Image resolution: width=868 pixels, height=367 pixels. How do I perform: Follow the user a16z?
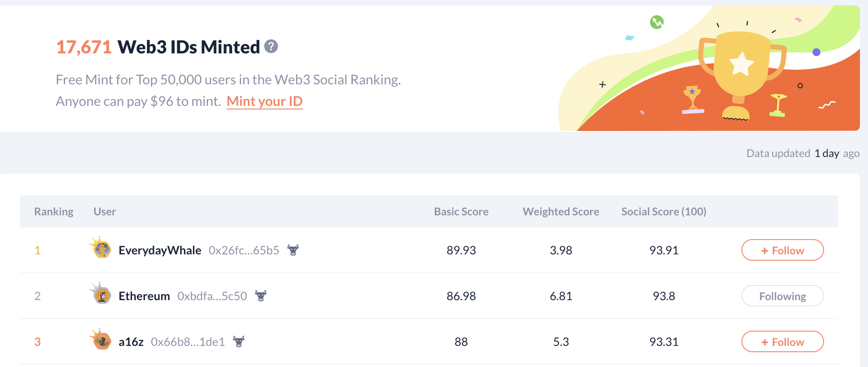tap(782, 342)
